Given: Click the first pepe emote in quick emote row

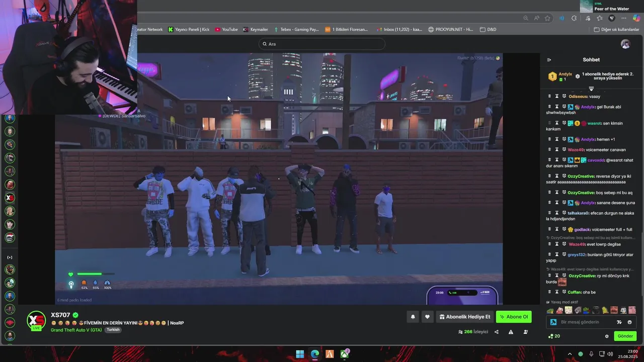Looking at the screenshot, I should (x=550, y=310).
